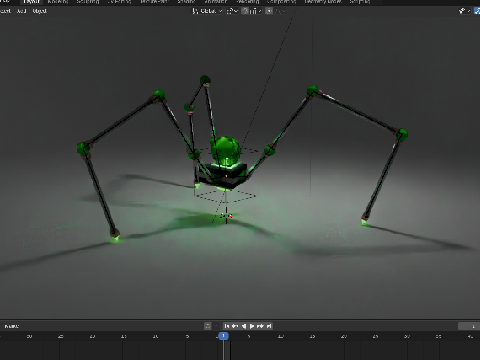Image resolution: width=480 pixels, height=360 pixels.
Task: Toggle proportional editing in header
Action: [269, 11]
